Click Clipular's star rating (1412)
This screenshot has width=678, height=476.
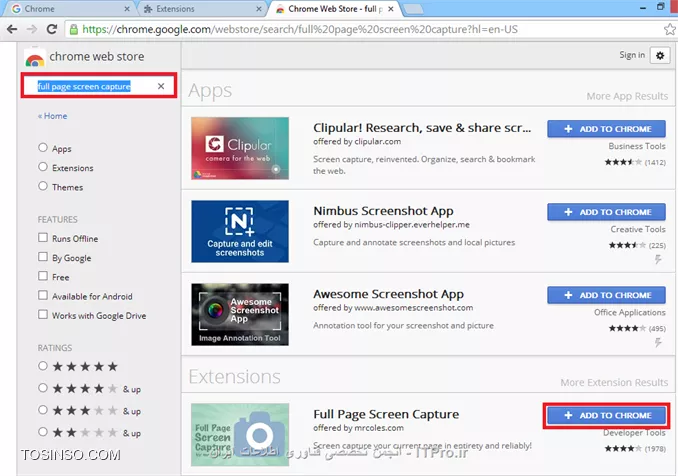[635, 162]
